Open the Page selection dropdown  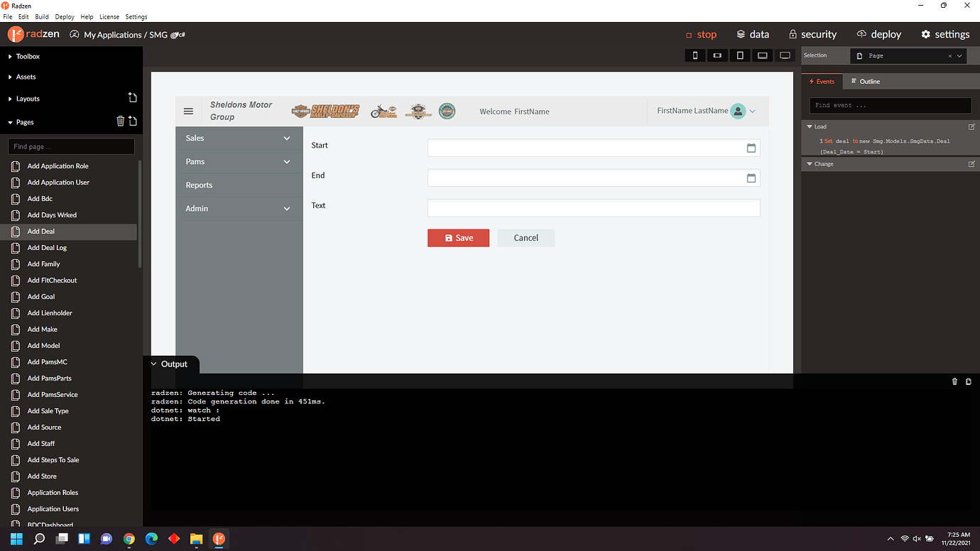point(960,55)
